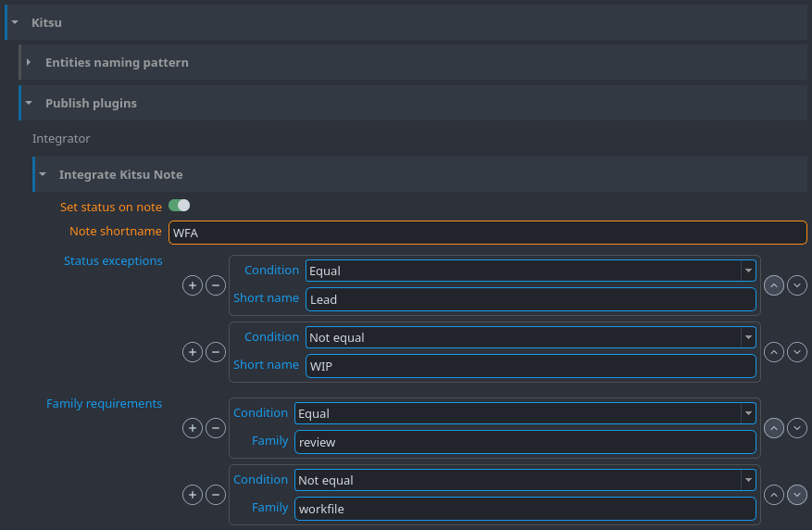Open Condition dropdown for WIP exception
This screenshot has width=812, height=530.
point(531,338)
